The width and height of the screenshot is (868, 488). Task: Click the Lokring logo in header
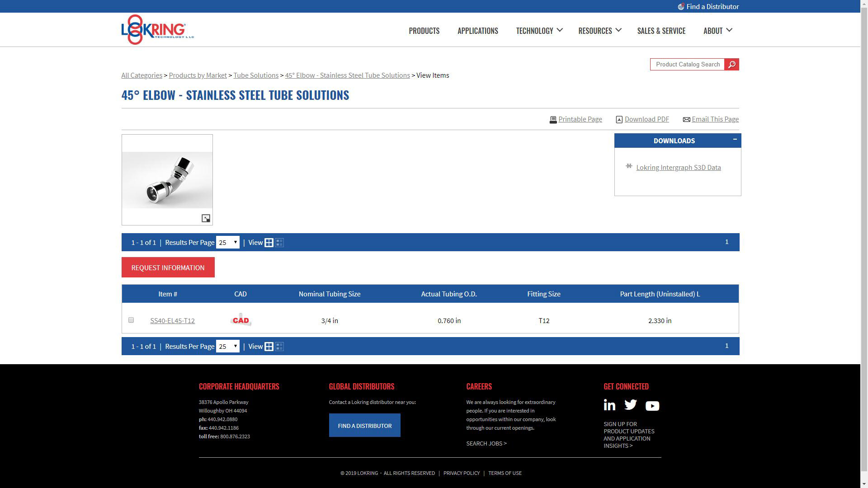click(x=157, y=30)
